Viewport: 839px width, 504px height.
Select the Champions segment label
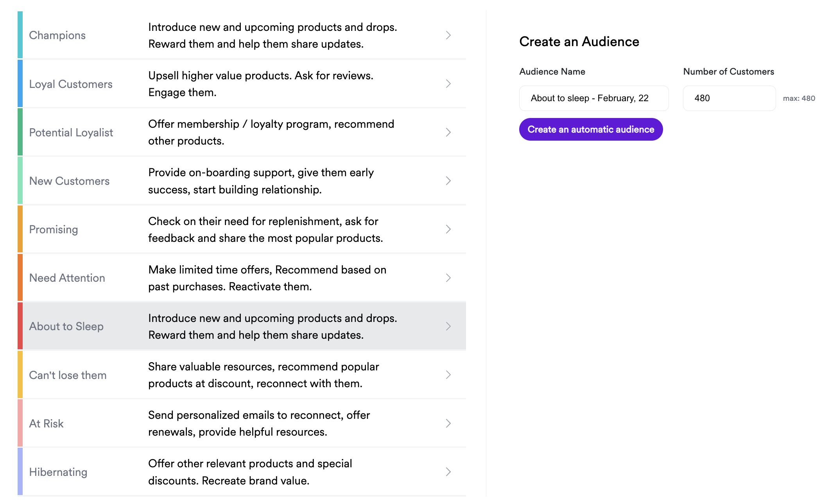57,35
